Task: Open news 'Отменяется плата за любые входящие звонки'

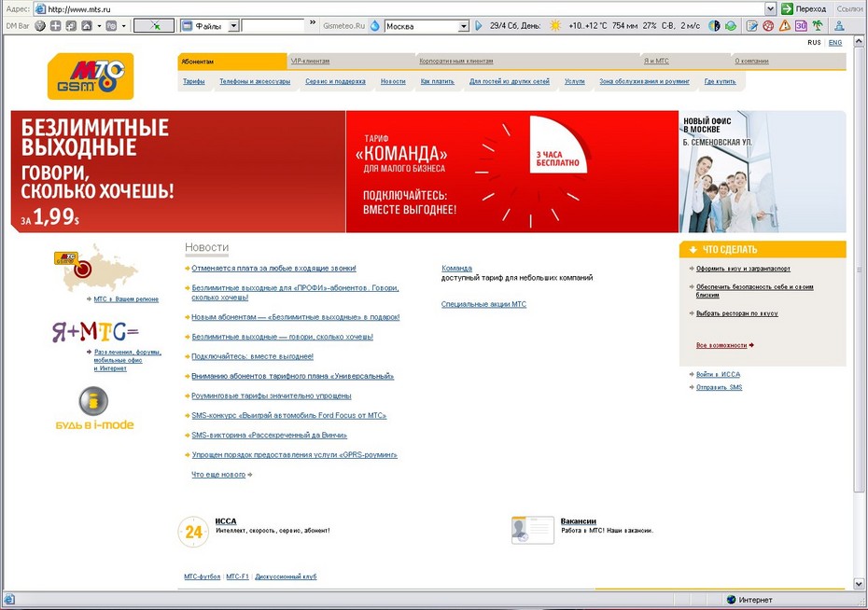Action: (274, 269)
